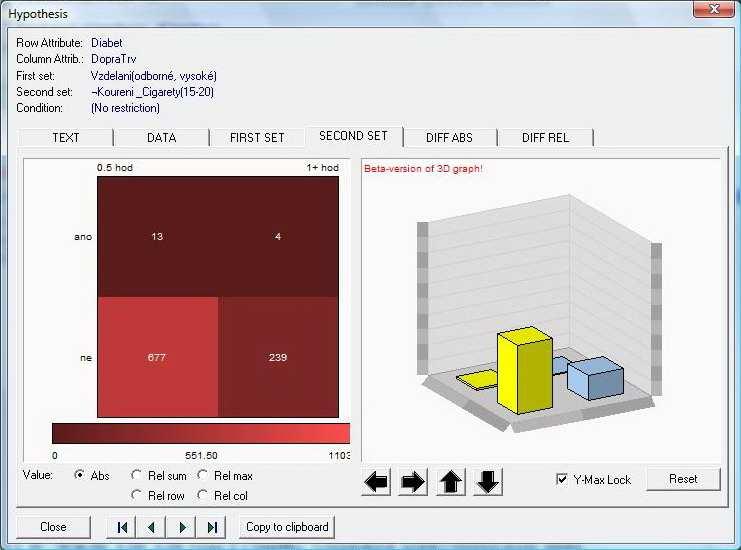Viewport: 741px width, 550px height.
Task: Click the heatmap cell showing 677
Action: pos(157,357)
